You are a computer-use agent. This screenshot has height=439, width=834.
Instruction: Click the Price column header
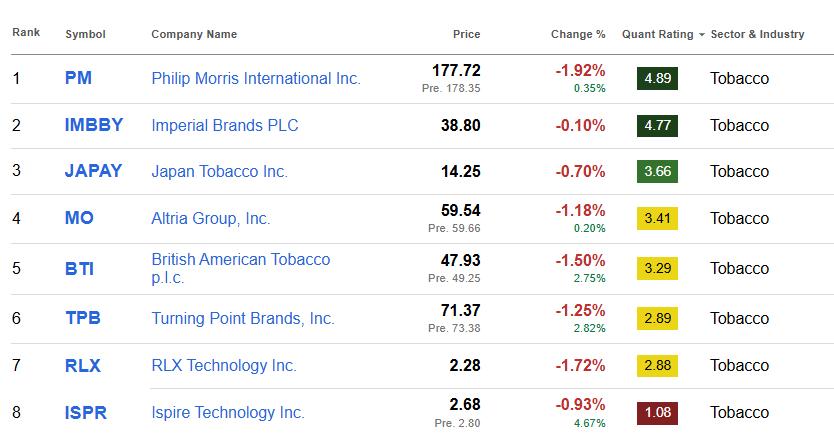[466, 34]
